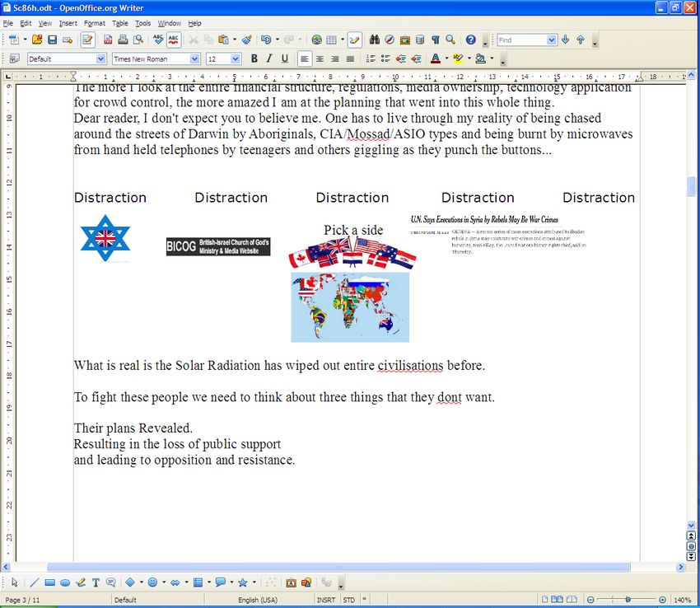Open the Find toolbar history dropdown

[x=552, y=40]
